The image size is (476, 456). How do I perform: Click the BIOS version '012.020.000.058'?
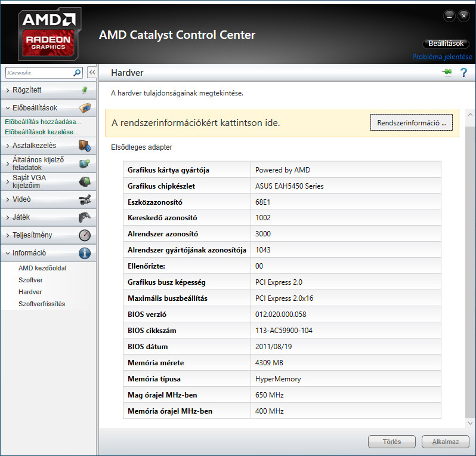[280, 314]
